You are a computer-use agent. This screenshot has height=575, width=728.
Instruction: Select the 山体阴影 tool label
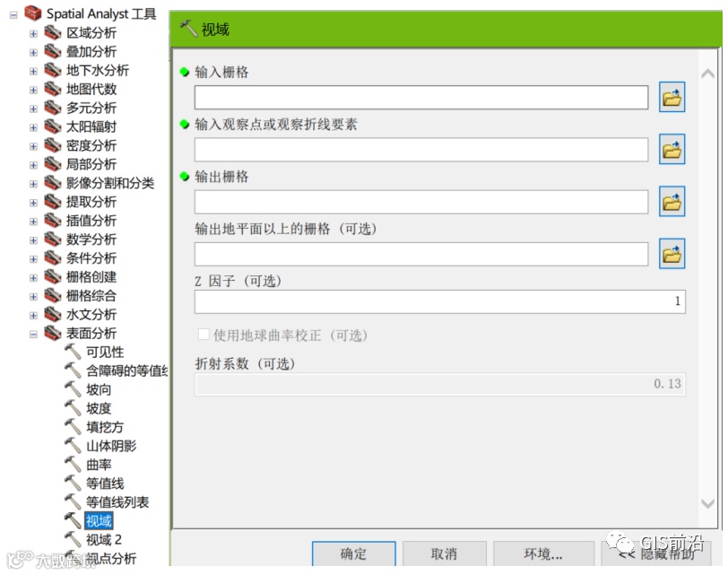pyautogui.click(x=111, y=446)
